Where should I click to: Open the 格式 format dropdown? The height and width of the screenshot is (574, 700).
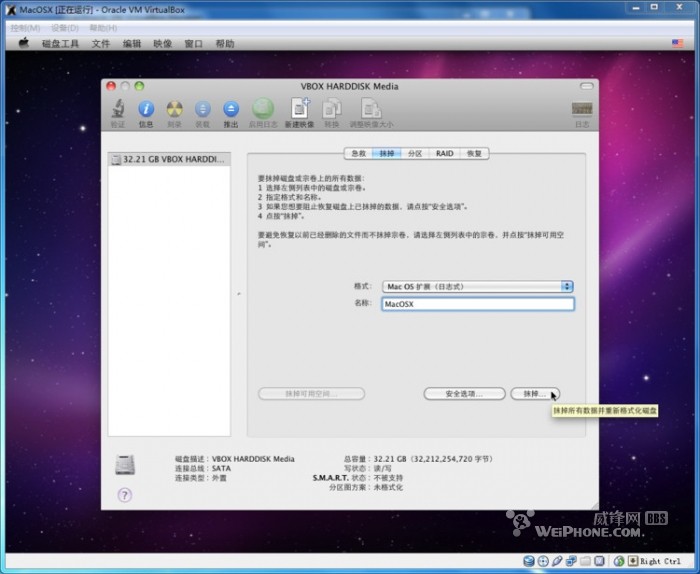[x=478, y=287]
